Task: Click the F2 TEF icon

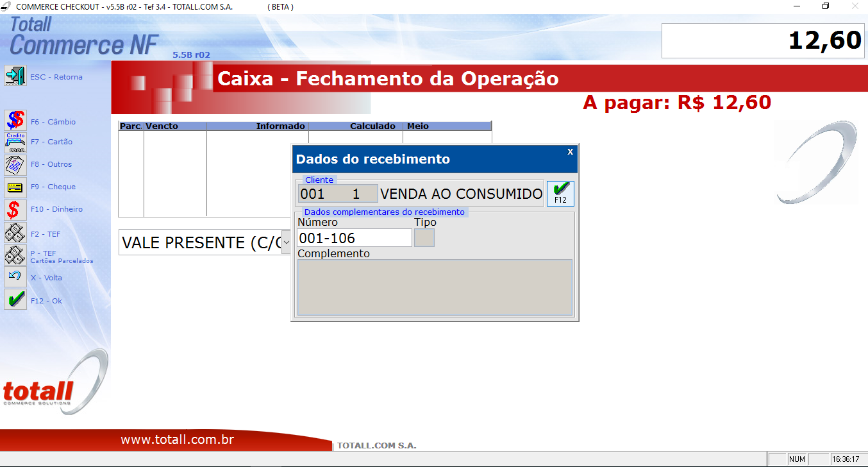Action: (x=15, y=233)
